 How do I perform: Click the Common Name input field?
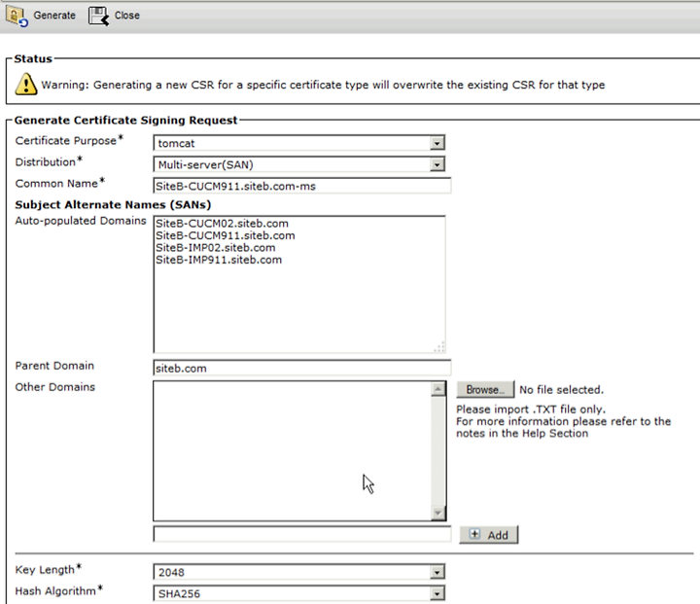click(301, 186)
